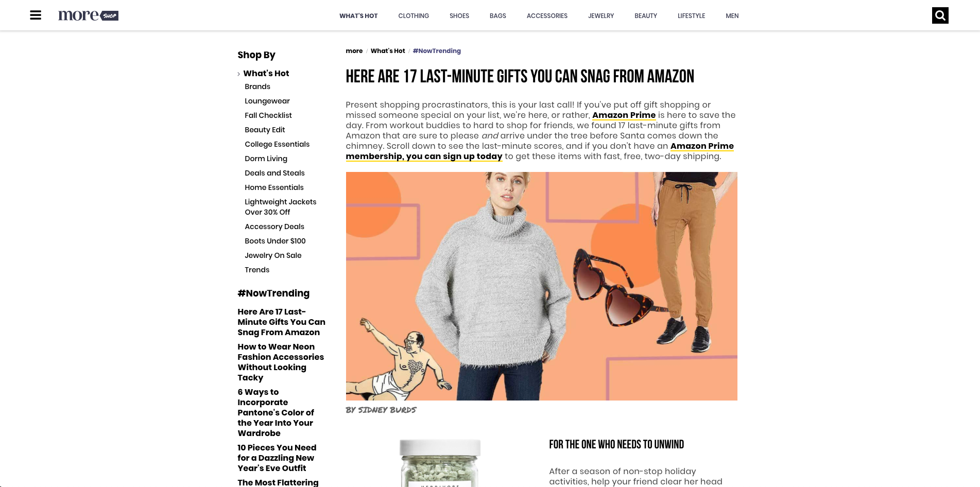980x487 pixels.
Task: Click the more Shop logo
Action: 88,15
